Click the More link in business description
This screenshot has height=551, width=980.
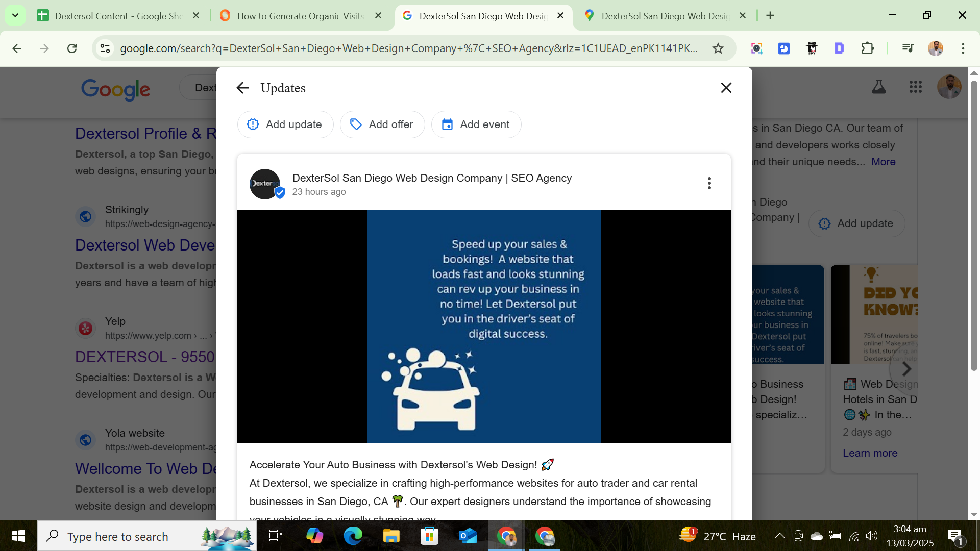point(883,162)
